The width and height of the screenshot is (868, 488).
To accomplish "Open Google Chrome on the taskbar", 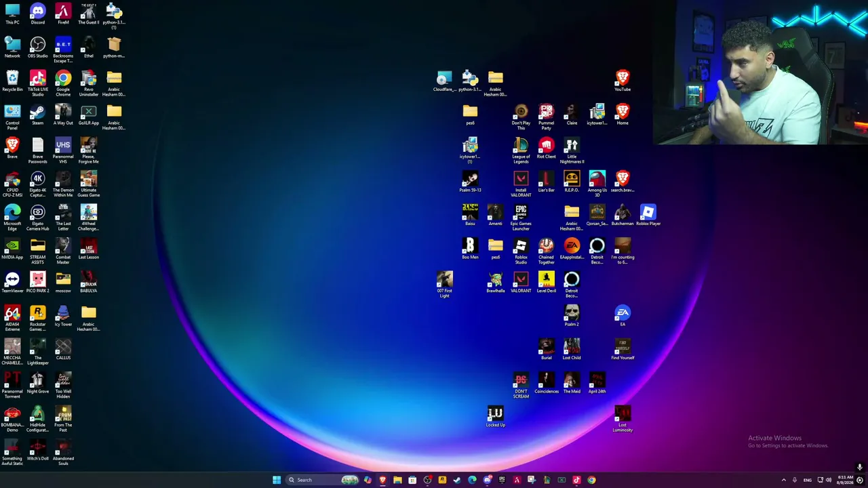I will (591, 480).
